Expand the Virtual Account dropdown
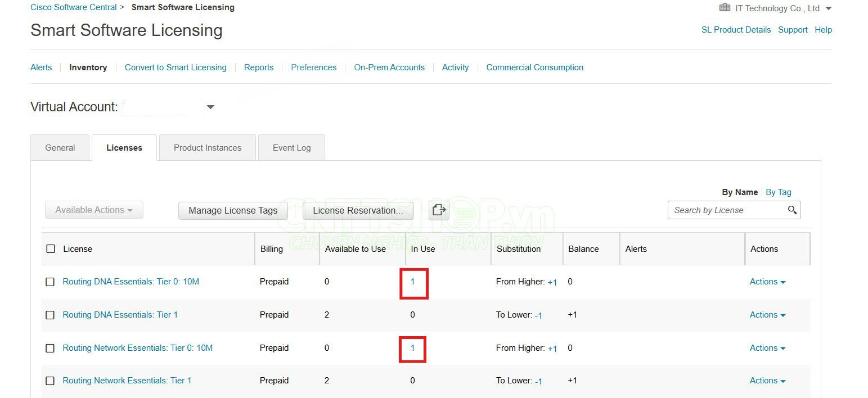The width and height of the screenshot is (868, 398). click(210, 107)
